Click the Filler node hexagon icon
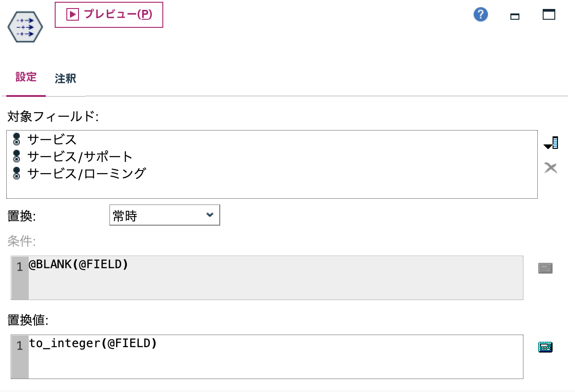The image size is (575, 392). (25, 27)
